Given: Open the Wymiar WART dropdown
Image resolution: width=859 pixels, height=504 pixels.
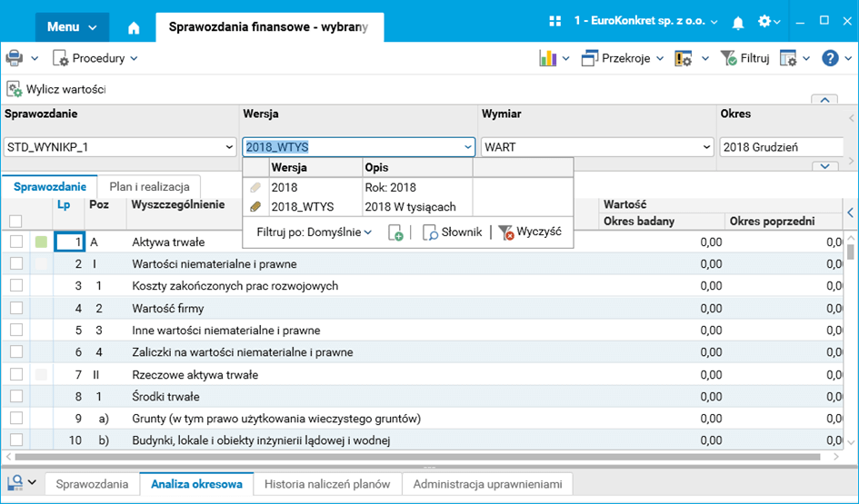Looking at the screenshot, I should point(706,147).
